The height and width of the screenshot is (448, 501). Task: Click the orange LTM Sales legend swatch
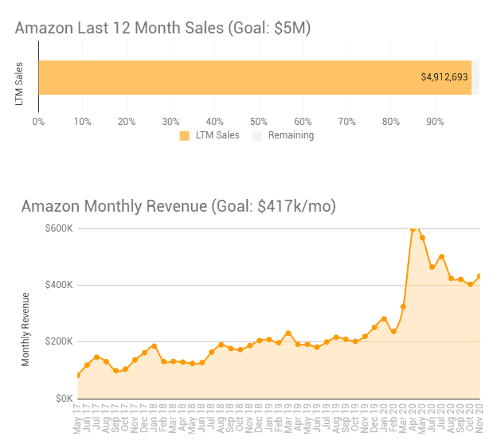tap(185, 136)
